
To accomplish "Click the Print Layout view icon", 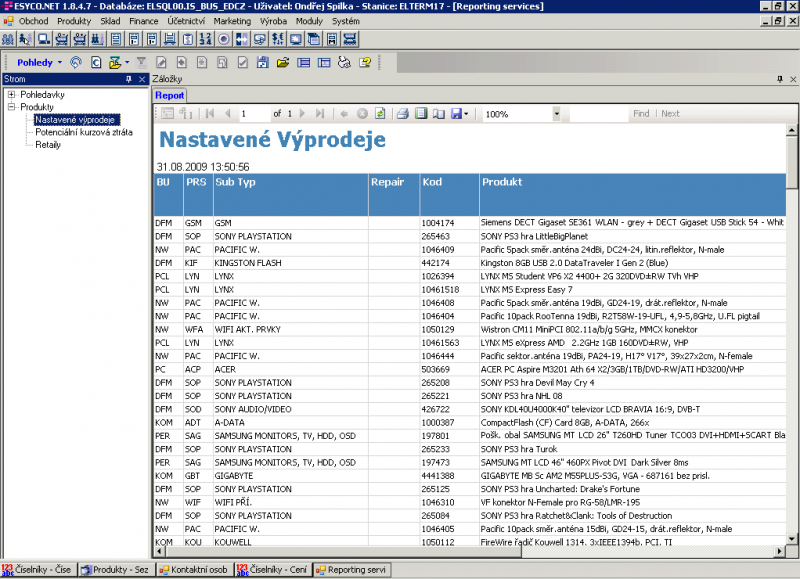I will pyautogui.click(x=420, y=114).
